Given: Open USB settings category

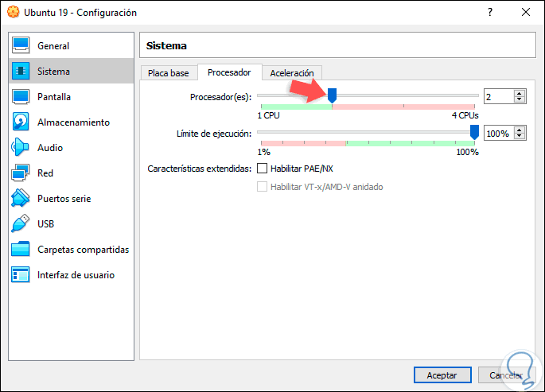Looking at the screenshot, I should click(x=72, y=223).
